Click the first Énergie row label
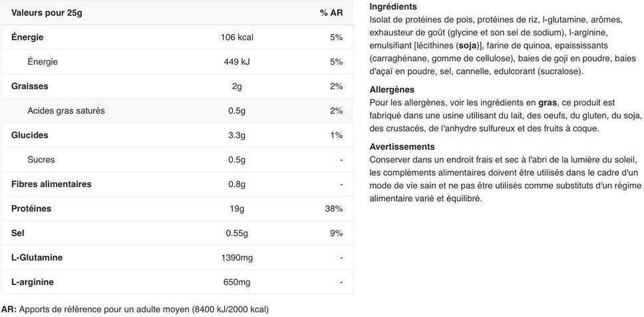The height and width of the screenshot is (317, 644). click(x=27, y=37)
